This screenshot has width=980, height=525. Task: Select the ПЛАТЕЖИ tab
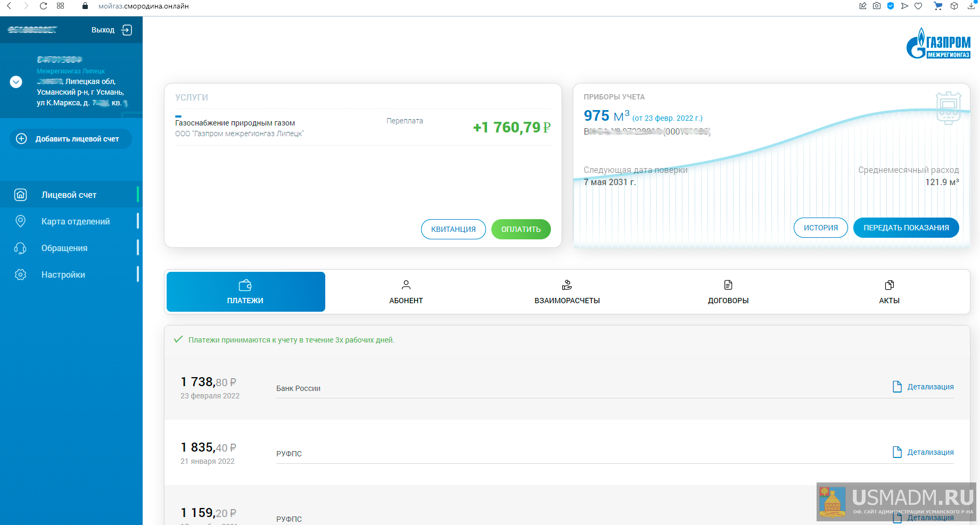coord(246,291)
